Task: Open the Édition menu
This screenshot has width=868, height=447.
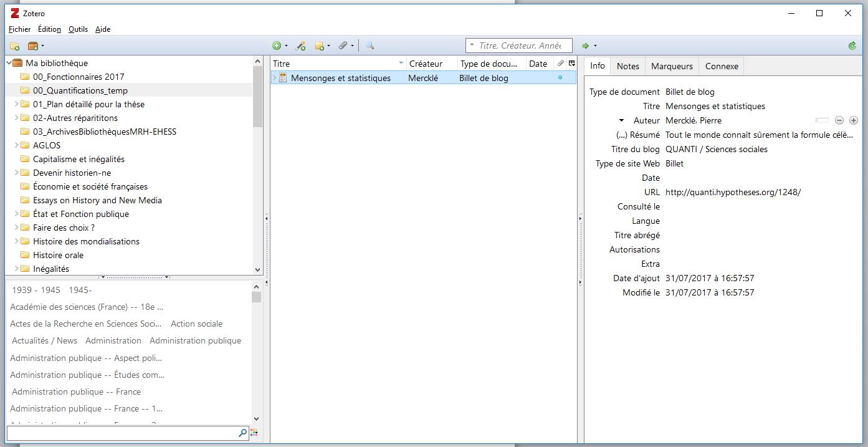Action: pos(49,29)
